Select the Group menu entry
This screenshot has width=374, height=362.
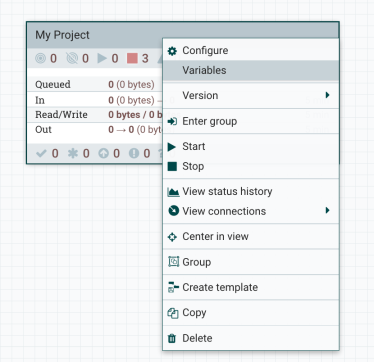point(251,262)
